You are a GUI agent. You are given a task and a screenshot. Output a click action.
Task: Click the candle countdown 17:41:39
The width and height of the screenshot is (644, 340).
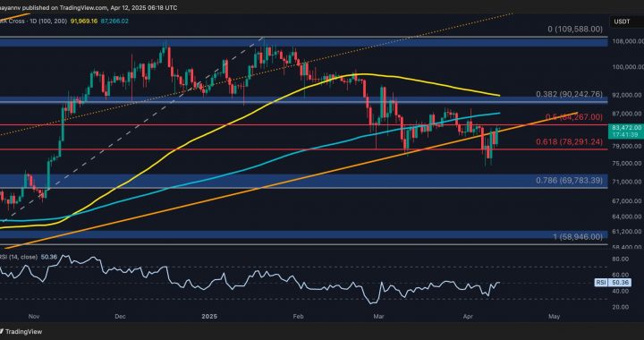click(x=625, y=134)
